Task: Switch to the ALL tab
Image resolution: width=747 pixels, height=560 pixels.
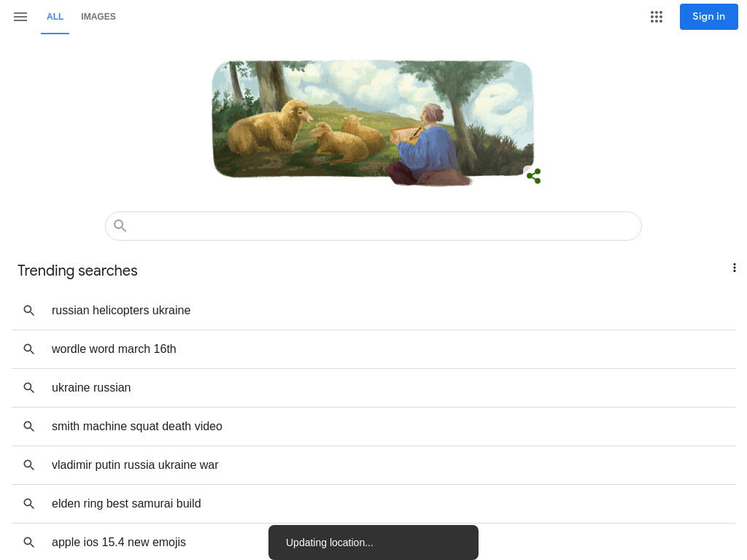Action: (55, 17)
